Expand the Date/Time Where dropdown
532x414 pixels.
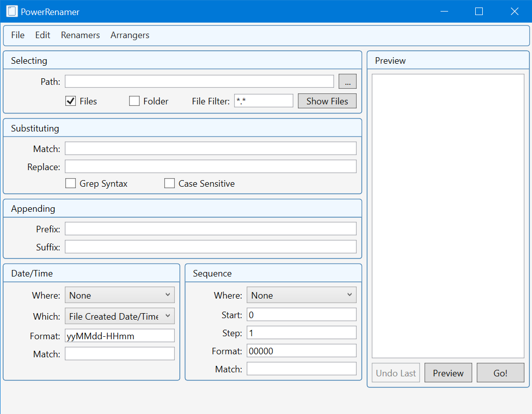point(120,295)
